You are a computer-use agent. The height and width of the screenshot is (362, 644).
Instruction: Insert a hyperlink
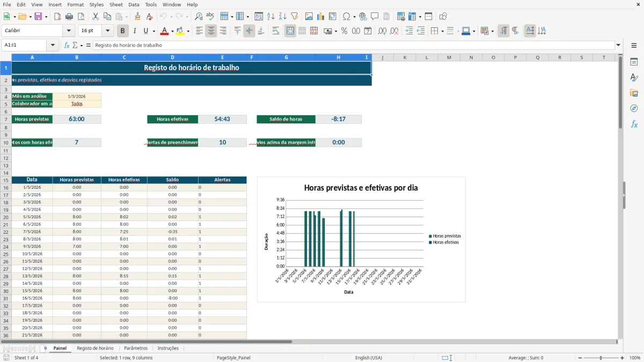point(363,17)
